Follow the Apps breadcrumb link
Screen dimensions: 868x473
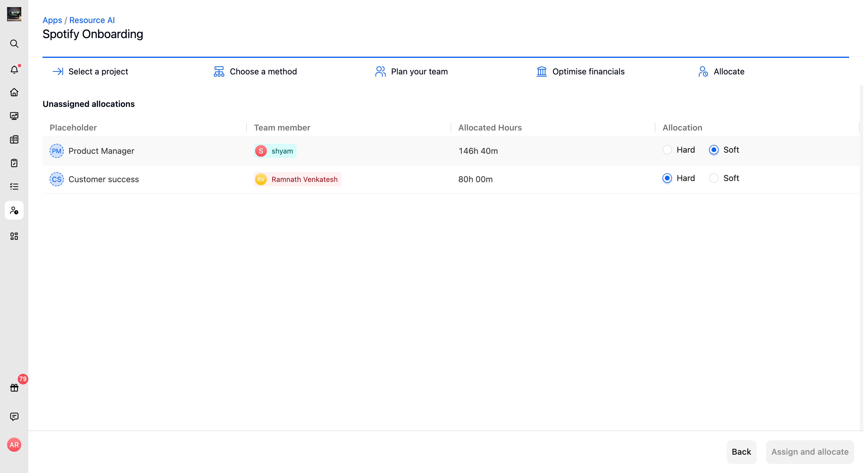pyautogui.click(x=52, y=20)
